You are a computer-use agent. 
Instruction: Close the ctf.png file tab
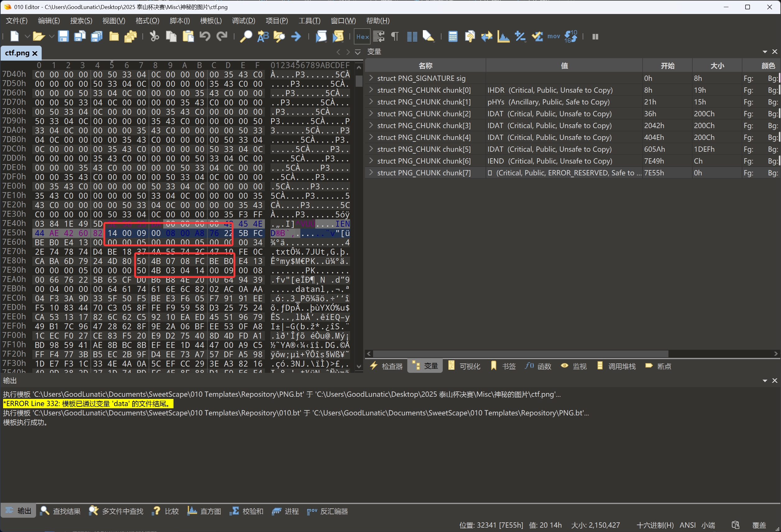(x=35, y=53)
